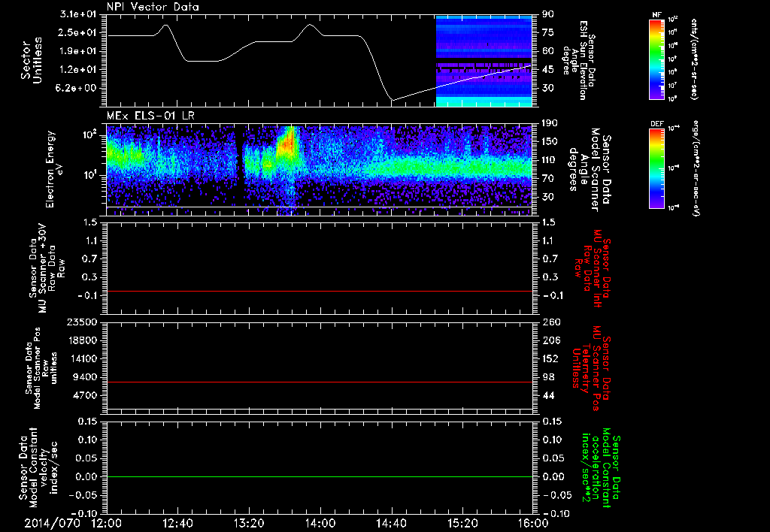Click the "45" sun elevation tick label

548,70
